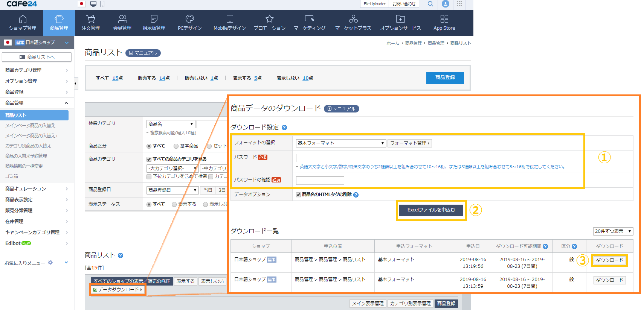
Task: Open オプションサービス folder-plus icon
Action: tap(401, 19)
